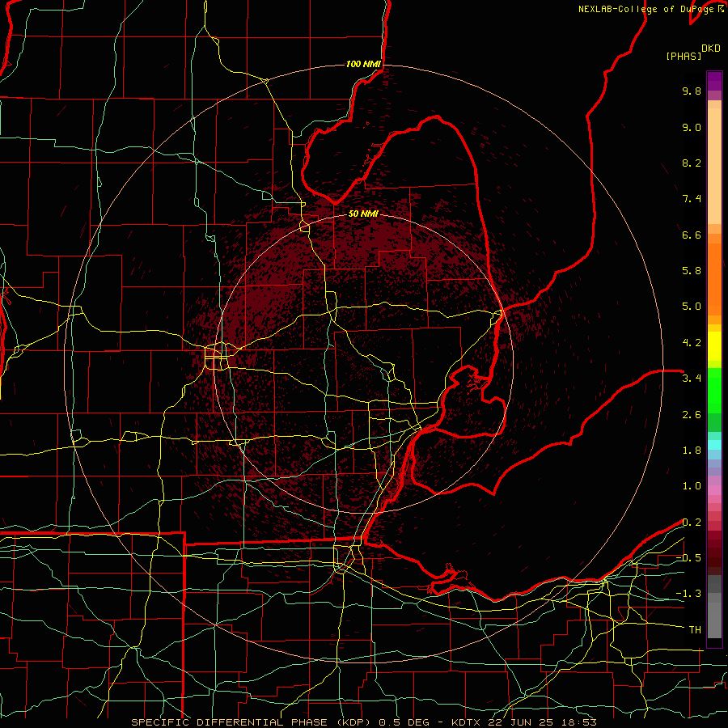Click the 100 NMI range ring label
The height and width of the screenshot is (728, 728).
click(x=363, y=64)
